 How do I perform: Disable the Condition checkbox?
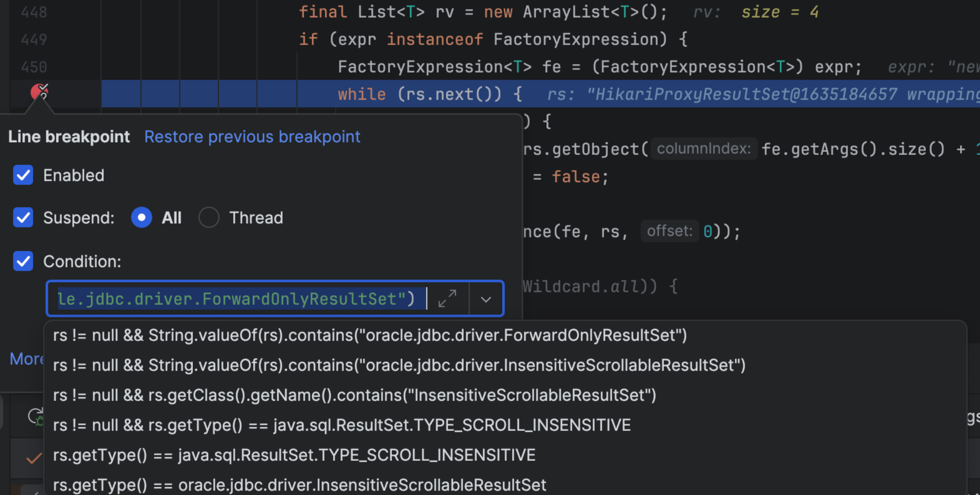tap(23, 261)
